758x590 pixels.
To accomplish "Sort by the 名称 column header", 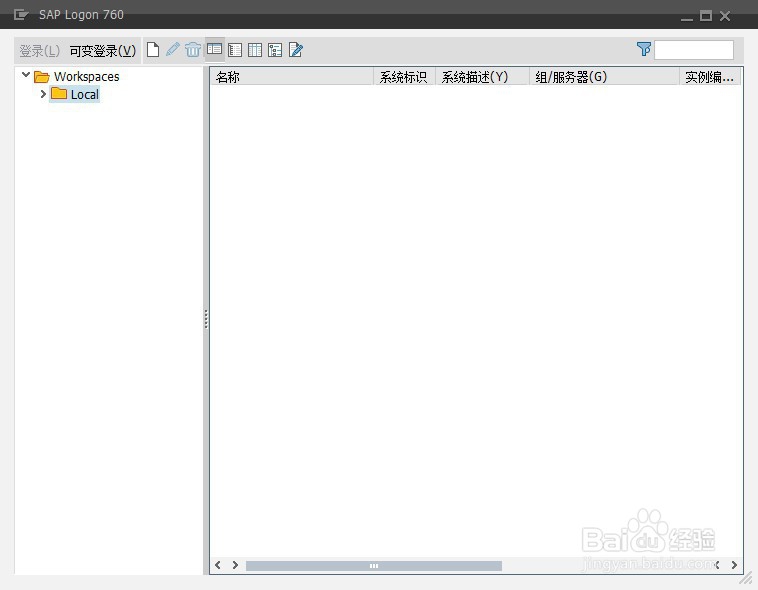I will (292, 77).
